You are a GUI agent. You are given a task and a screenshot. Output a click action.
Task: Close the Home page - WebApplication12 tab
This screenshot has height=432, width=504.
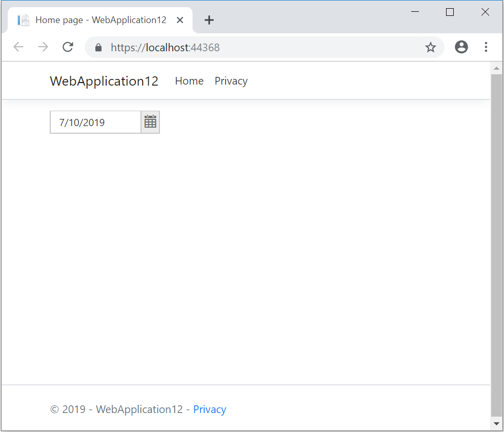tap(180, 20)
